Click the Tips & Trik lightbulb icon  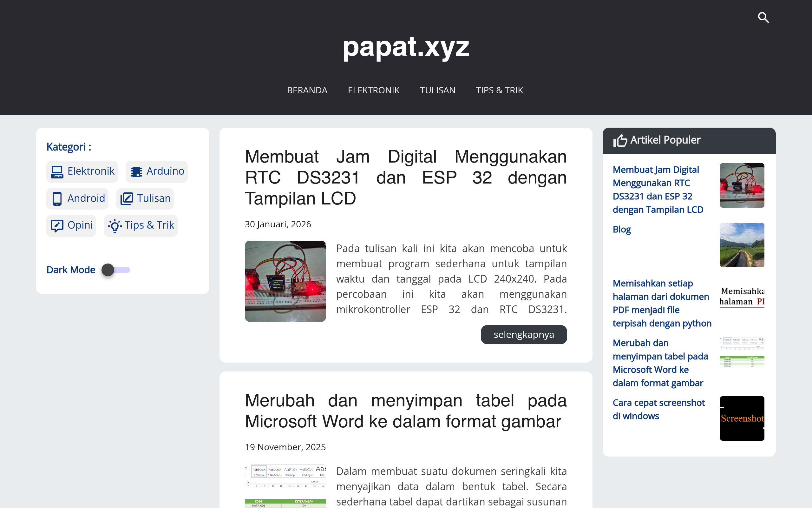[x=115, y=226]
